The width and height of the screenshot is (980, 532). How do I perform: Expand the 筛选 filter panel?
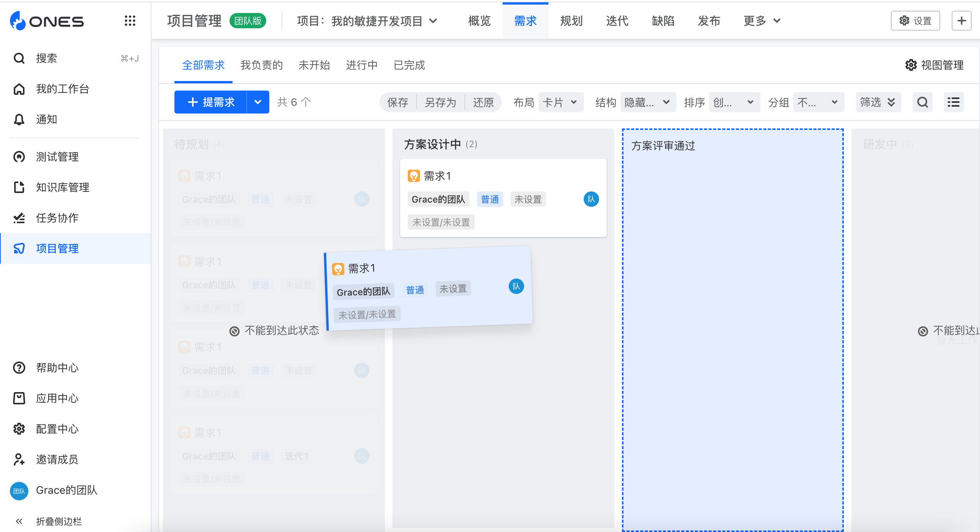pos(878,102)
